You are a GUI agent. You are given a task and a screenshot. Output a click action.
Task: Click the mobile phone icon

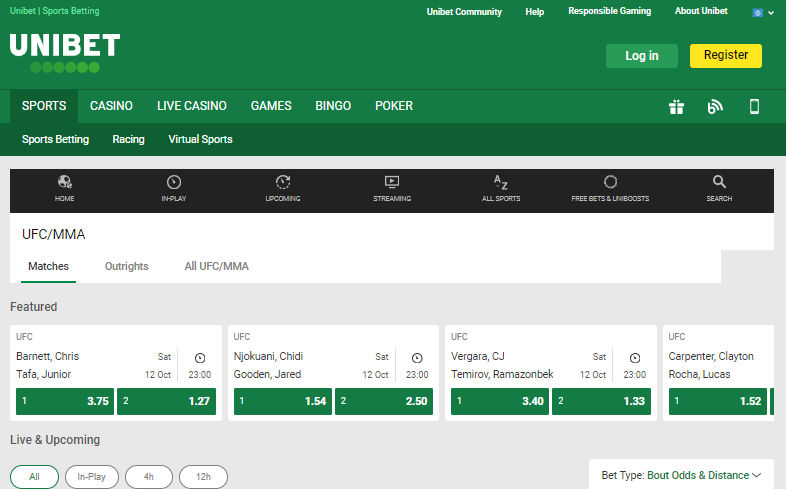[755, 107]
